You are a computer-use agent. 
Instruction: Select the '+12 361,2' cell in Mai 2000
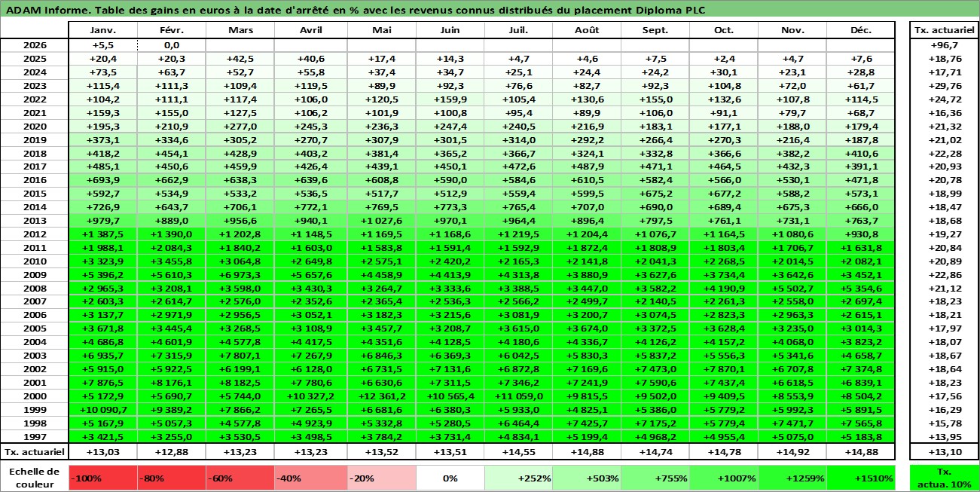click(381, 397)
